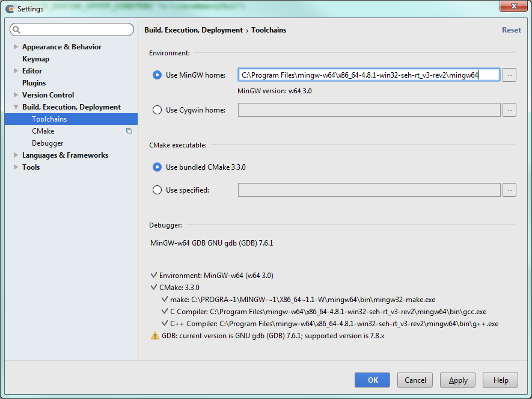532x399 pixels.
Task: Close the Settings dialog window
Action: 513,6
